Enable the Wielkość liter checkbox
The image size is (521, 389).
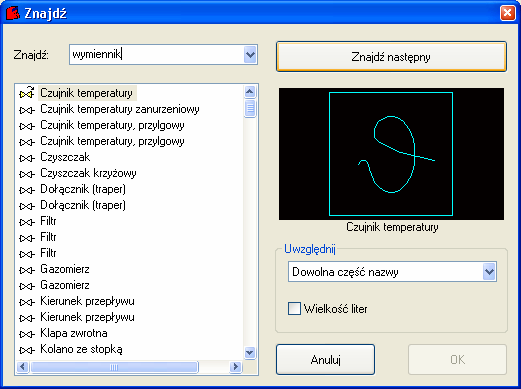tap(294, 309)
